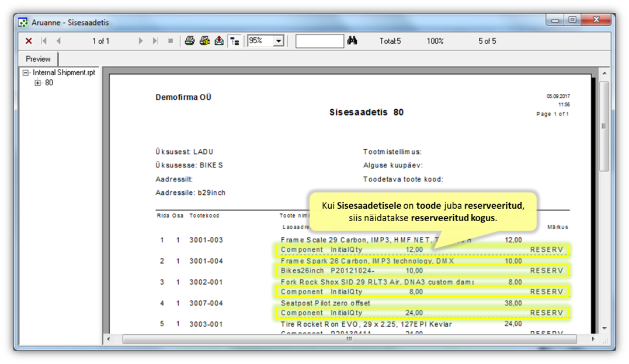
Task: Click the Üksusesse: BIKES field
Action: pos(189,165)
